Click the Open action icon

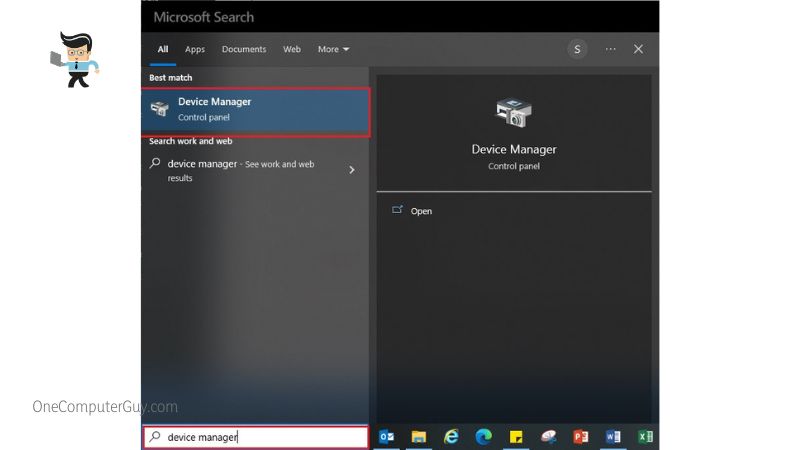click(x=397, y=210)
